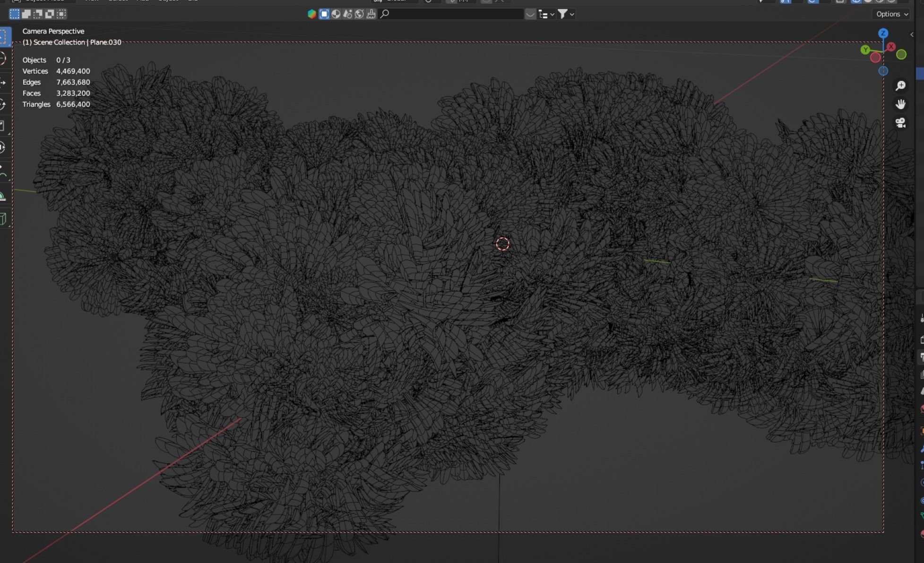Toggle camera view with camera icon
This screenshot has width=924, height=563.
pos(900,123)
